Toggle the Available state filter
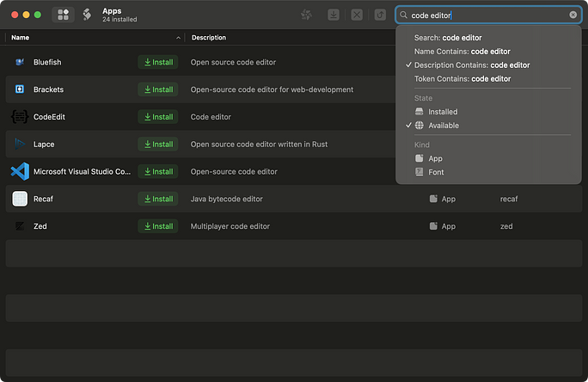This screenshot has height=382, width=588. click(x=444, y=126)
